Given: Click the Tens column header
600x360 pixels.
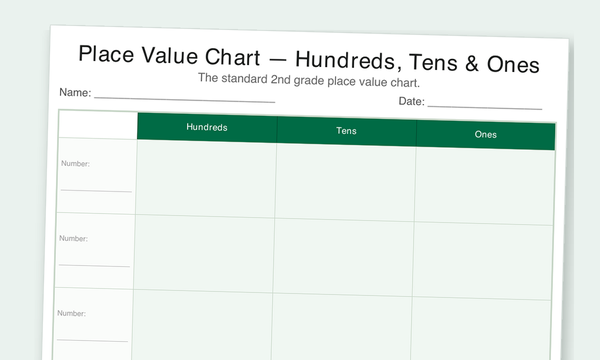Looking at the screenshot, I should (347, 131).
